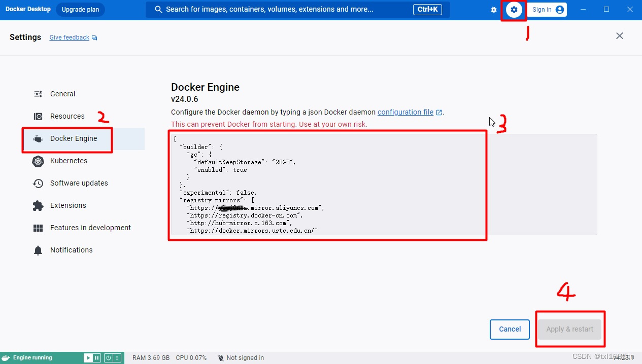Open the configuration file link

[407, 112]
